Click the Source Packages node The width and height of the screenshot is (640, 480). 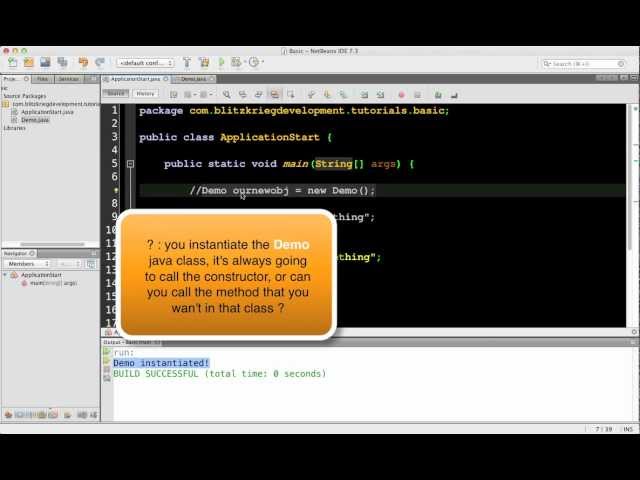point(25,96)
